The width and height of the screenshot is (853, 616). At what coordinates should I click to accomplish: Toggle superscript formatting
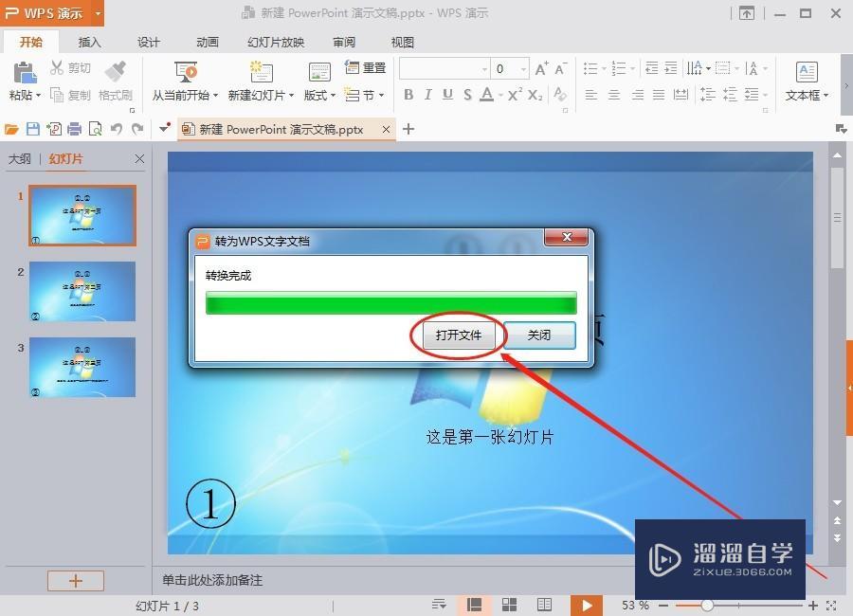point(516,95)
